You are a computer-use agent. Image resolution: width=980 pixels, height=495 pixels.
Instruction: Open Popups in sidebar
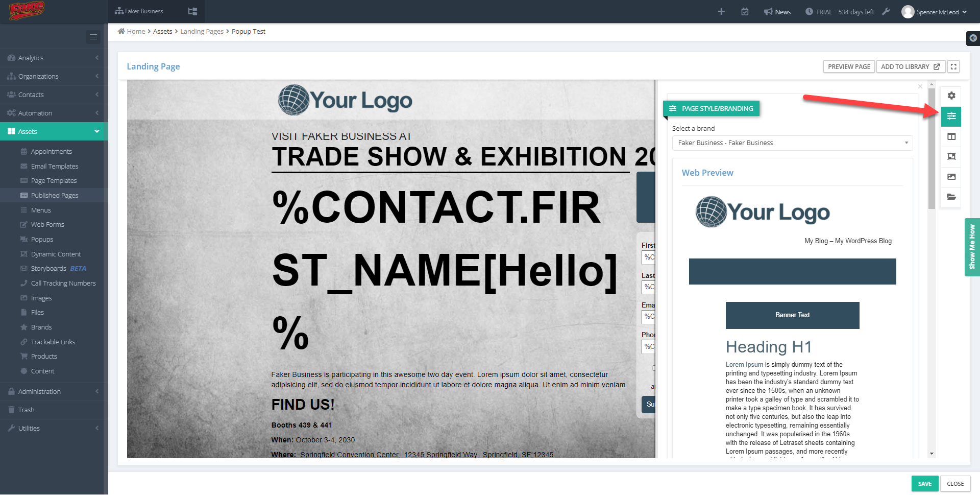pyautogui.click(x=52, y=240)
